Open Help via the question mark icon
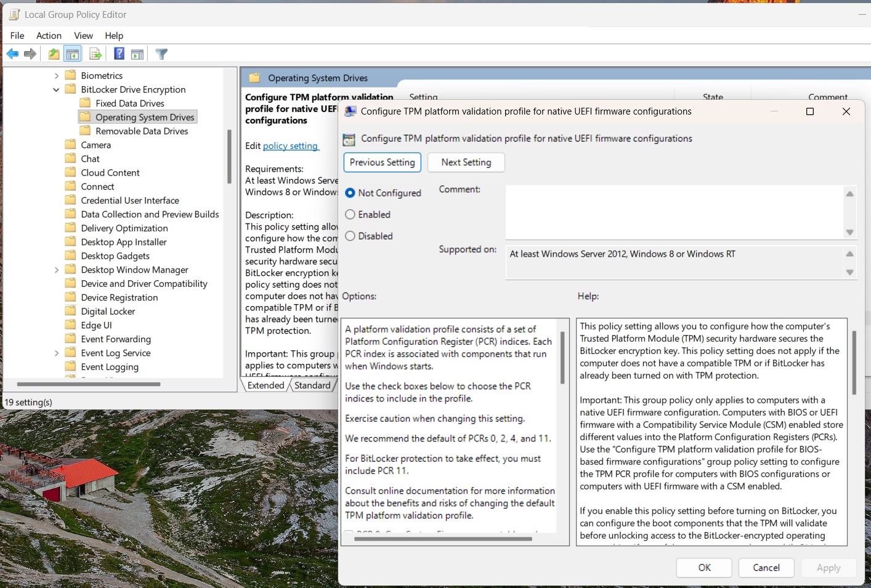The width and height of the screenshot is (871, 588). coord(119,54)
